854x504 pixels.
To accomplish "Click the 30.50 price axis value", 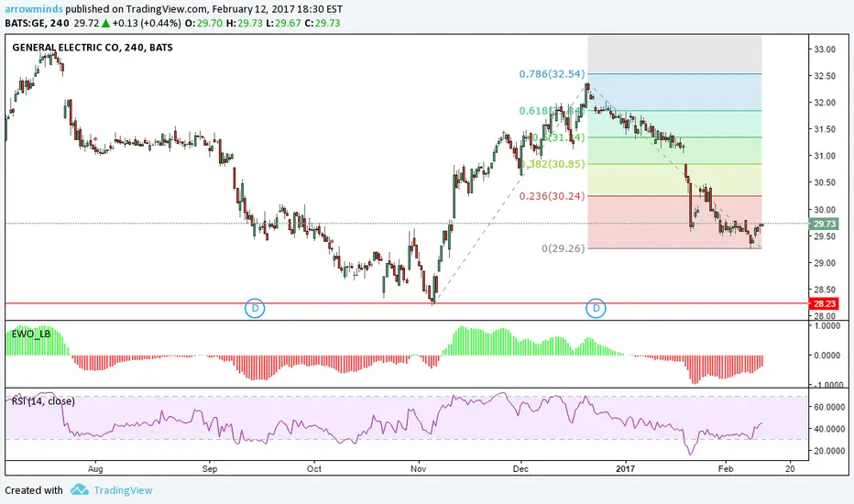I will (x=825, y=183).
